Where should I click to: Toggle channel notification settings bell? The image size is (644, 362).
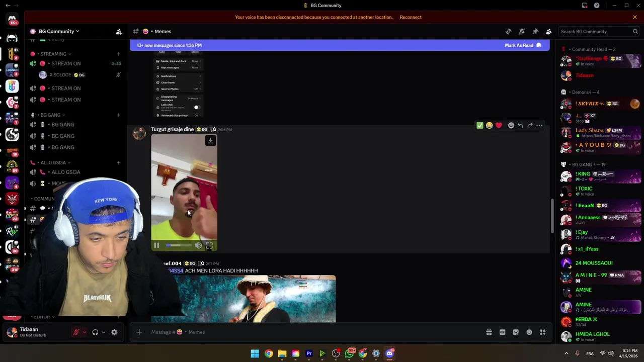pos(522,31)
